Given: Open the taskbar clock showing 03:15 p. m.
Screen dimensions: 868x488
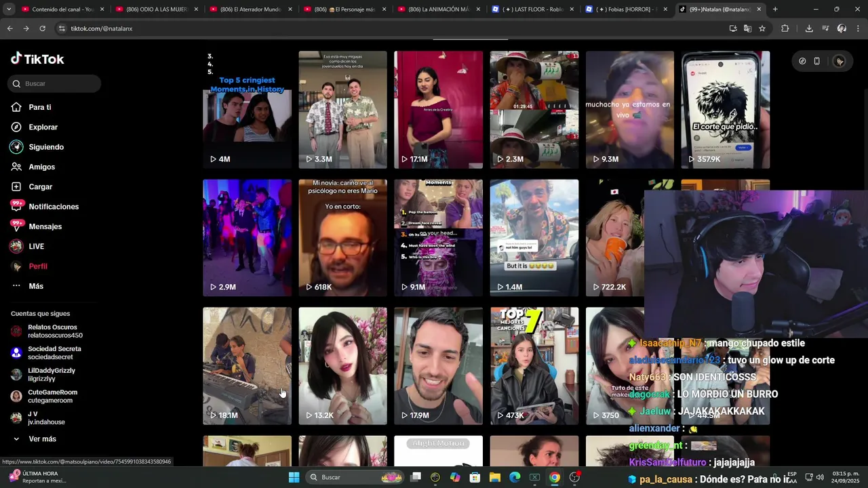Looking at the screenshot, I should tap(846, 477).
